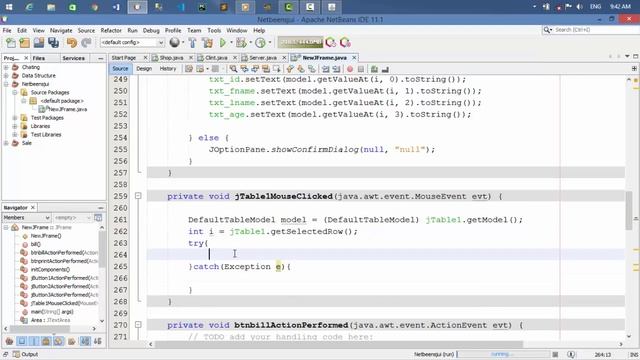640x360 pixels.
Task: Click the editor horizontal scrollbar
Action: [x=339, y=344]
